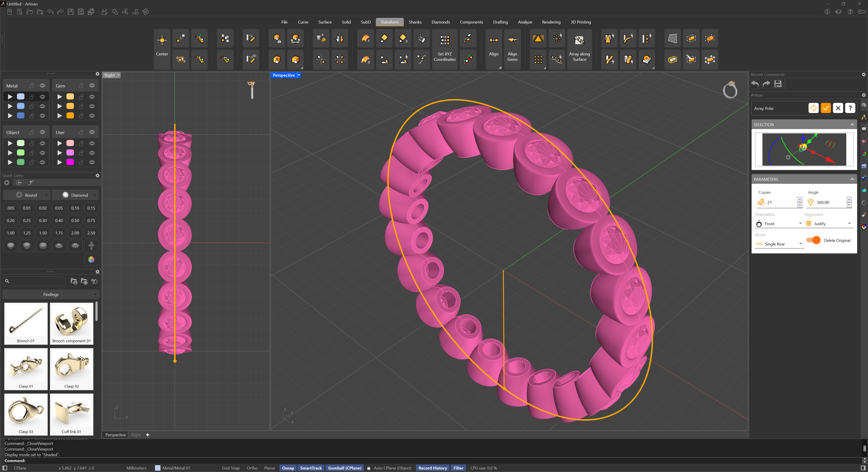
Task: Collapse the SELECTION section
Action: coord(852,124)
